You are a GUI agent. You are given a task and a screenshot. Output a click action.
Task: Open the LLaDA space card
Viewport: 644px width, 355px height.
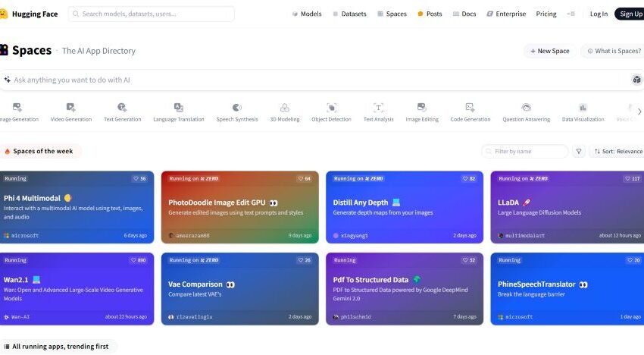pos(567,207)
